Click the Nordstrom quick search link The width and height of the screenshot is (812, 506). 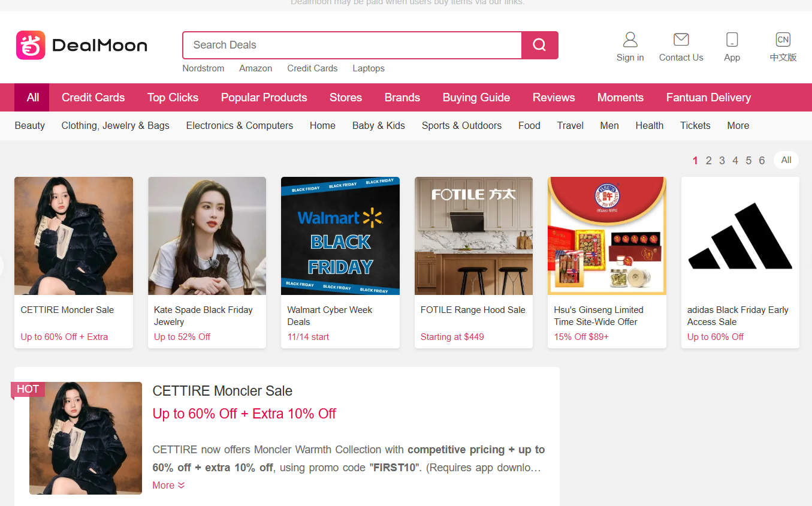203,68
